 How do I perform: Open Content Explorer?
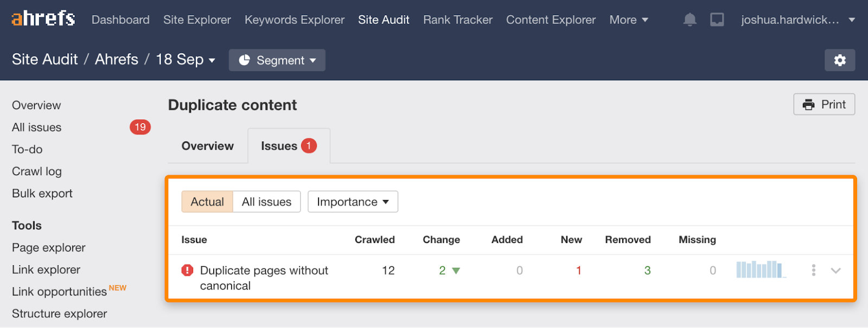[x=551, y=20]
